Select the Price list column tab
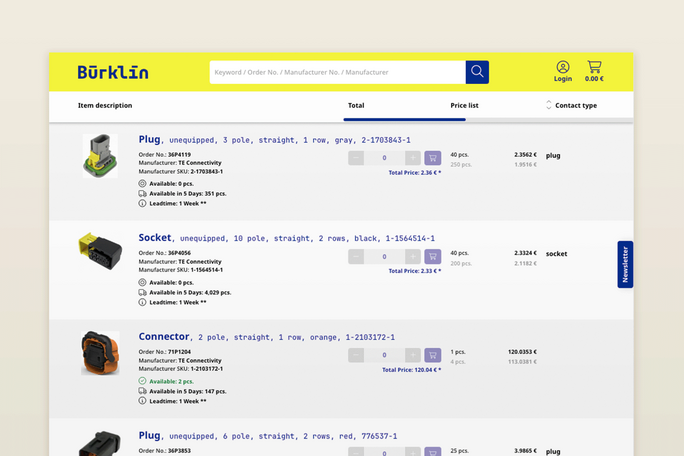 pyautogui.click(x=464, y=105)
